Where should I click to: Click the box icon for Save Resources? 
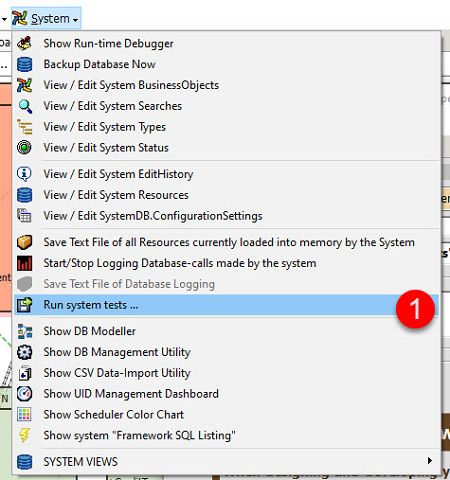pos(24,242)
